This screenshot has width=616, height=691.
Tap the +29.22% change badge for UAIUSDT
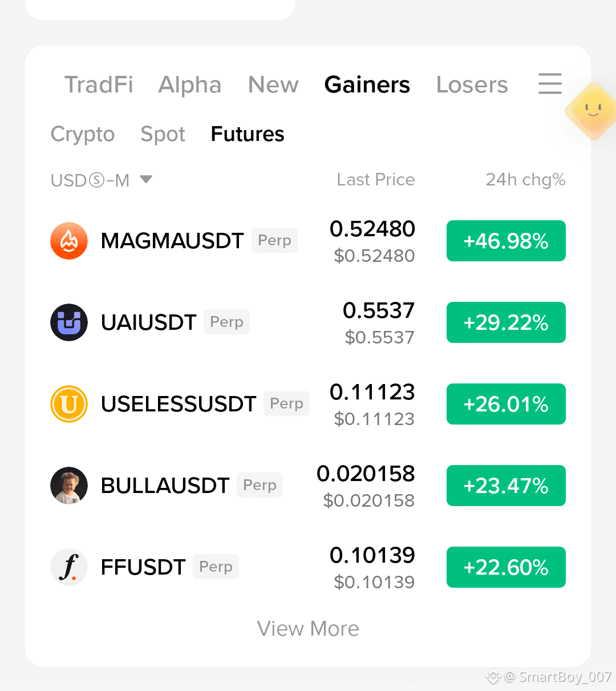tap(506, 322)
